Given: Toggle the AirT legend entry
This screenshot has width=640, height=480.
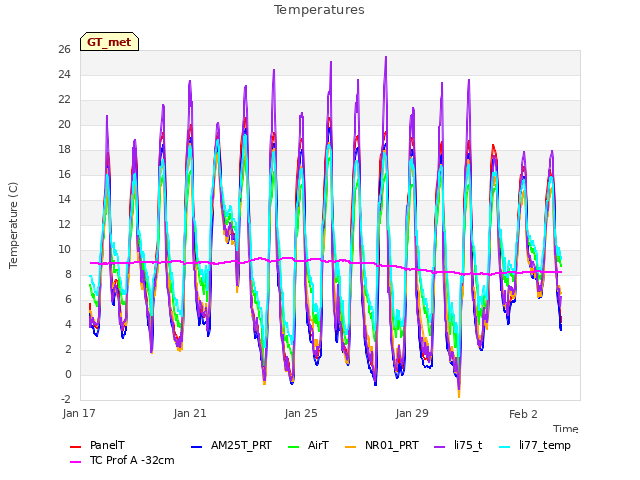Looking at the screenshot, I should (309, 445).
